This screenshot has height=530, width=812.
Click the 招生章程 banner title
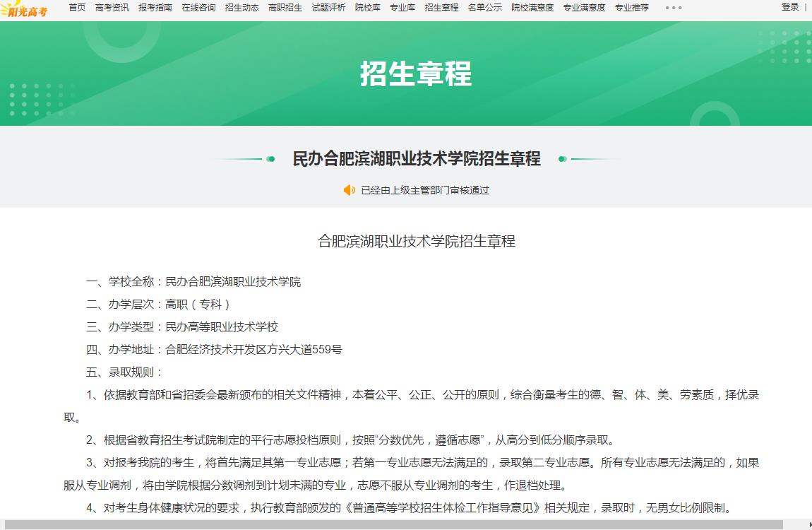(x=416, y=73)
